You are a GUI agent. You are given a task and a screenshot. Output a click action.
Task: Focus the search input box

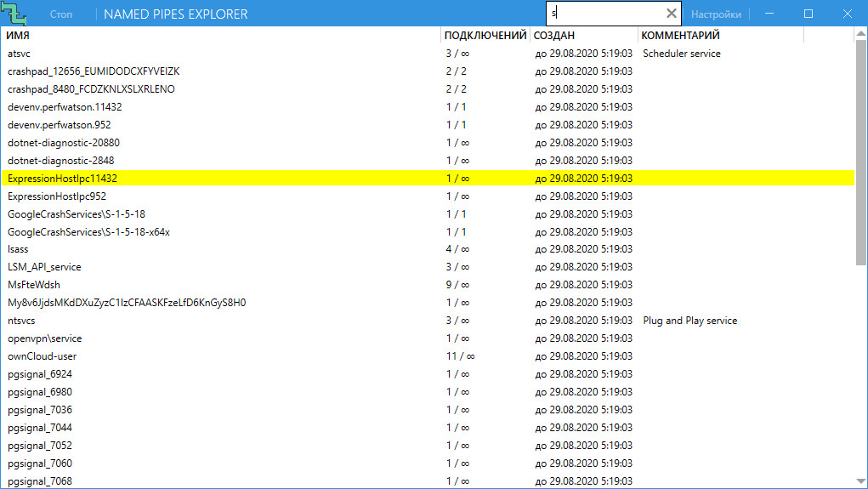coord(606,14)
